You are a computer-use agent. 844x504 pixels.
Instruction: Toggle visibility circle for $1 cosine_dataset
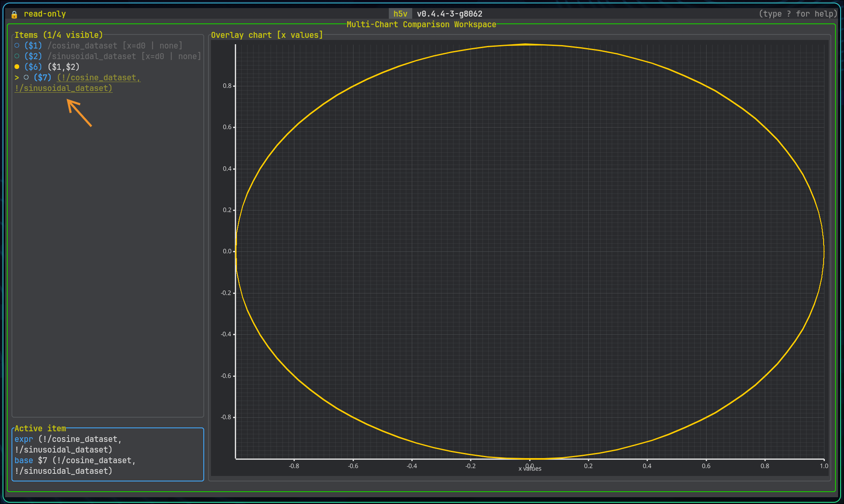[x=17, y=46]
